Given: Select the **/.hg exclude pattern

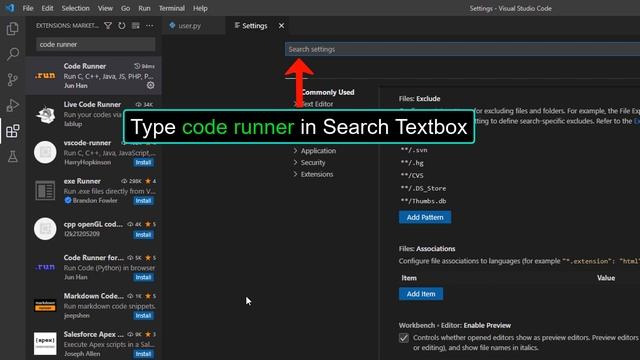Looking at the screenshot, I should click(412, 163).
